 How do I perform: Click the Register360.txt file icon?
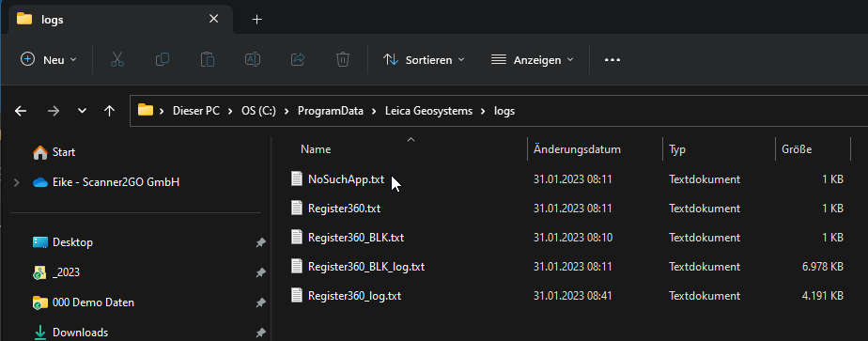pos(298,209)
